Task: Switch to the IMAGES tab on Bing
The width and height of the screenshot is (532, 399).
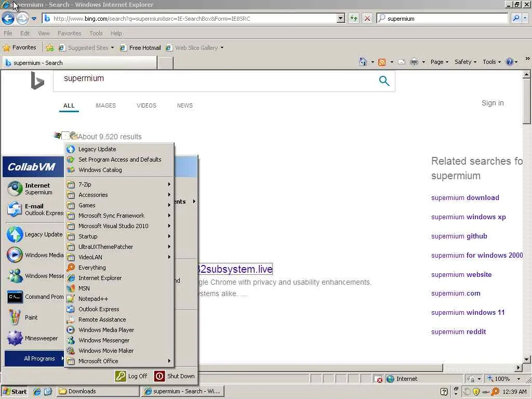Action: click(105, 105)
